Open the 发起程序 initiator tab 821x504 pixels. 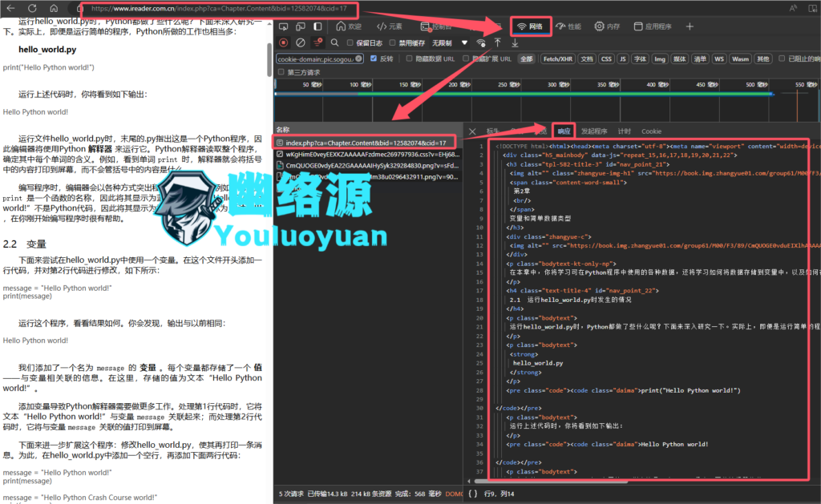click(x=594, y=131)
